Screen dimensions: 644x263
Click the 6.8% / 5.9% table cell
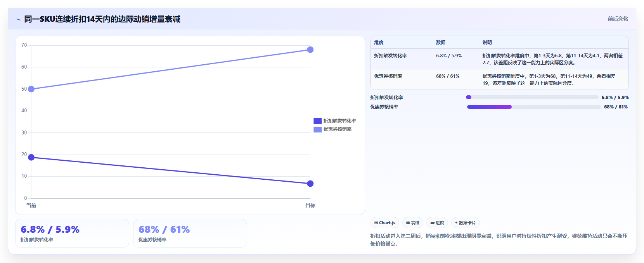[x=449, y=56]
